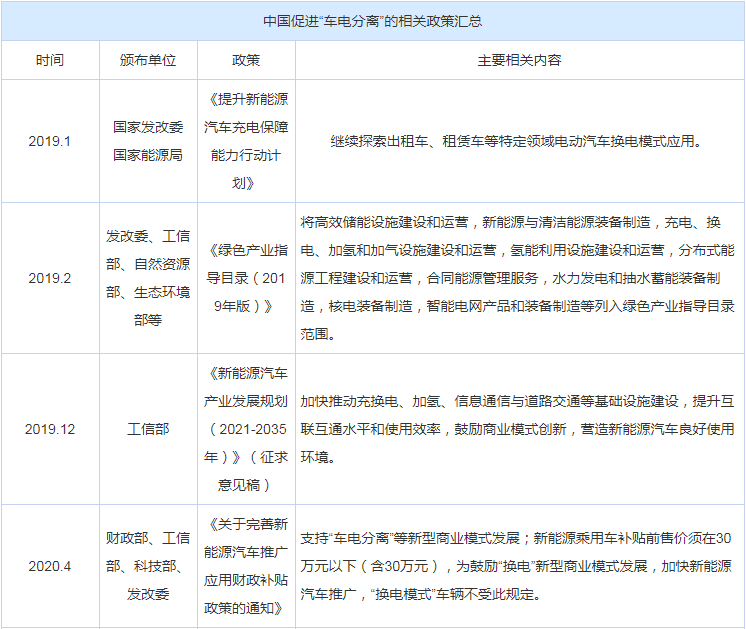The height and width of the screenshot is (629, 746).
Task: Click the date cell 2020.4
Action: pos(49,566)
